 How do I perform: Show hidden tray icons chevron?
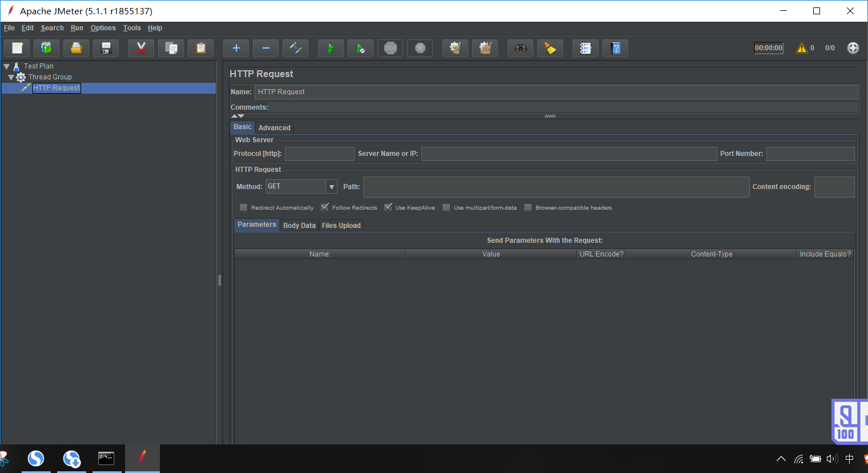[x=781, y=459]
